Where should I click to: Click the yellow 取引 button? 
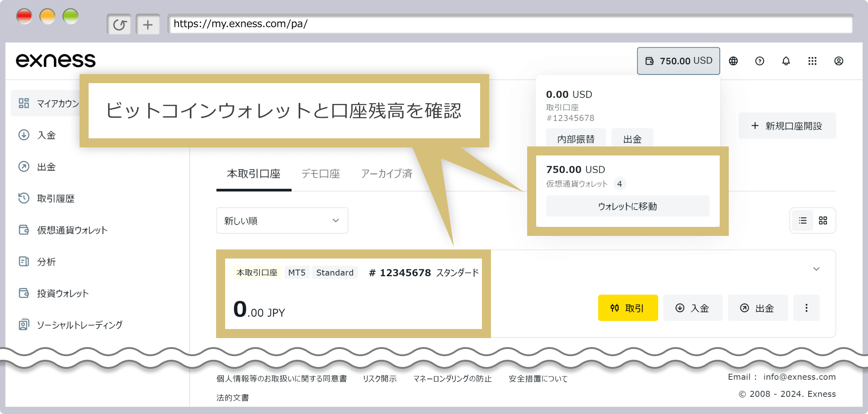click(628, 308)
